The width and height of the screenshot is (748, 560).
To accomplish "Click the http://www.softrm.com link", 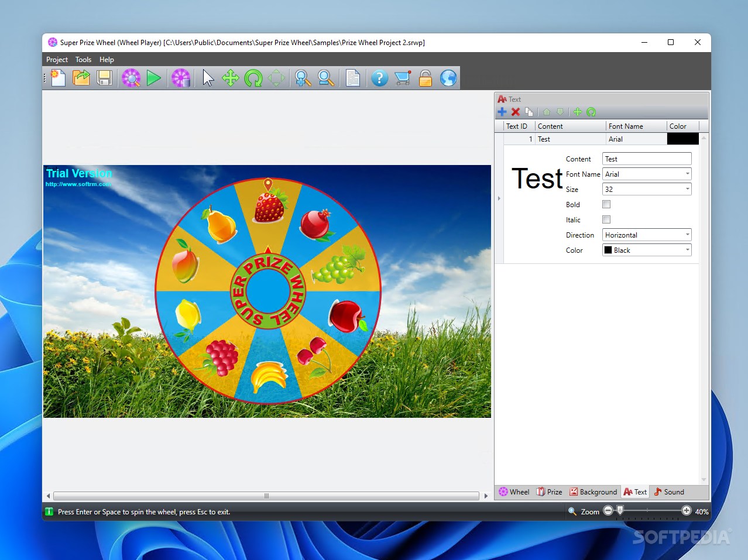I will [x=78, y=184].
